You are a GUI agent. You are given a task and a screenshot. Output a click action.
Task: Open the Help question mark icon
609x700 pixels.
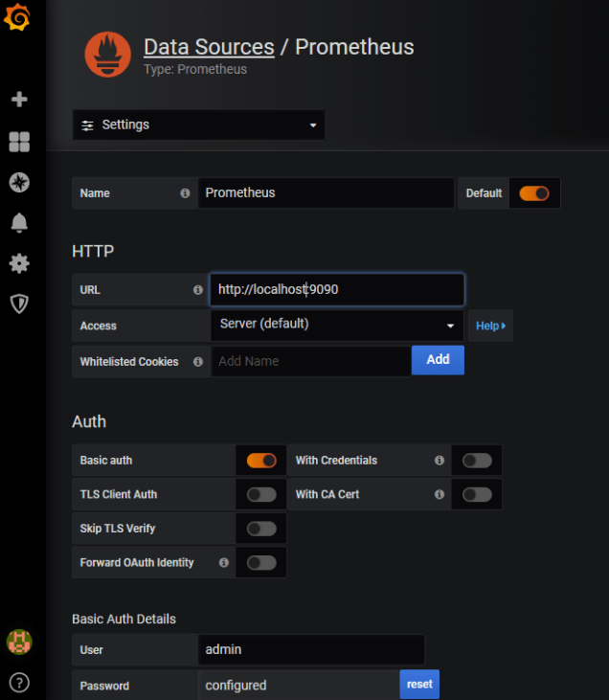coord(19,683)
